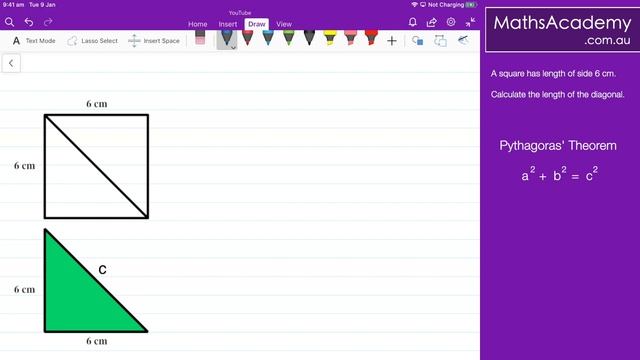Viewport: 640px width, 360px height.
Task: Tap the 6 cm label left of the triangle
Action: click(x=24, y=289)
